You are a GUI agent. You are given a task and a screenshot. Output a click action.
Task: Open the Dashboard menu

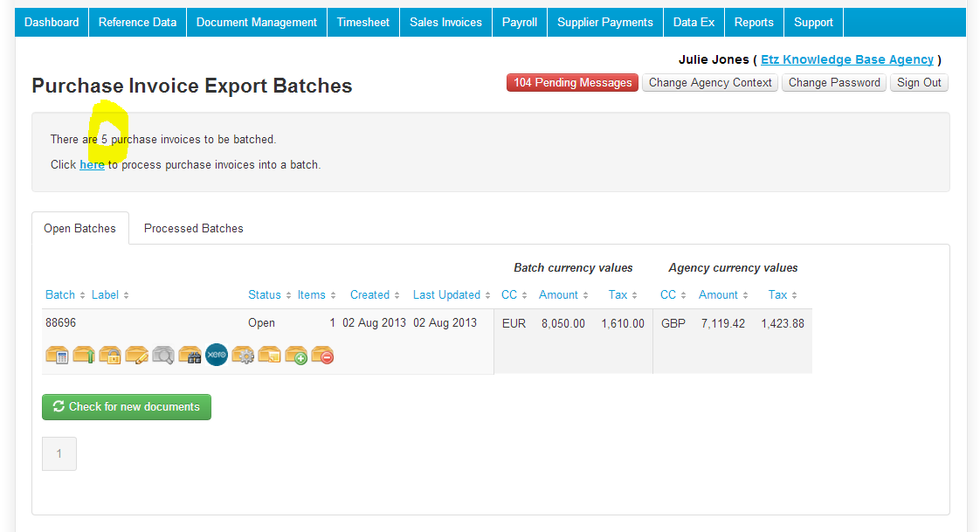click(52, 23)
